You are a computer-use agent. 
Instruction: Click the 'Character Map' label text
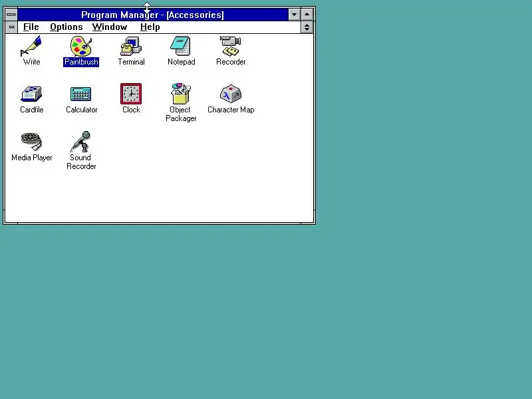231,110
